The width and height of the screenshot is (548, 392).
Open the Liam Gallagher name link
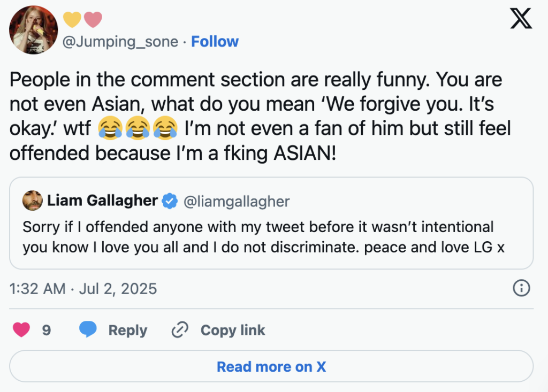click(x=102, y=201)
